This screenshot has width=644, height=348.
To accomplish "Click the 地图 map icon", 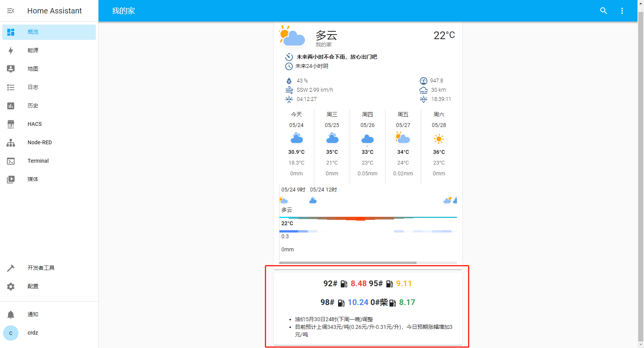I will pos(11,69).
